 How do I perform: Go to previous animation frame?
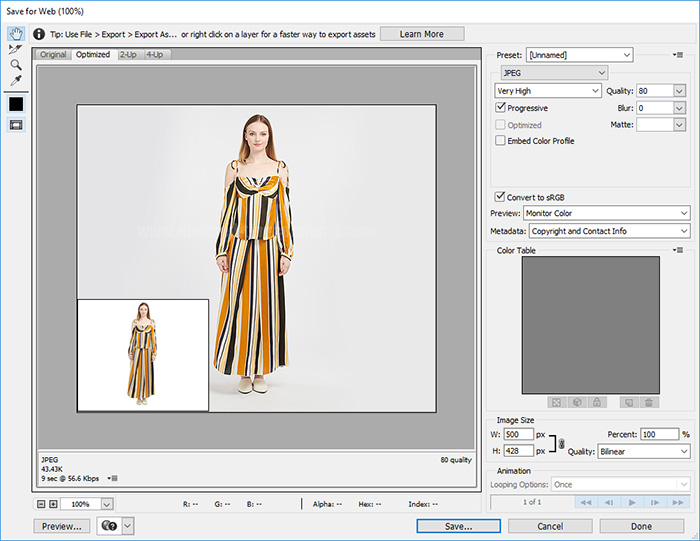(x=609, y=502)
